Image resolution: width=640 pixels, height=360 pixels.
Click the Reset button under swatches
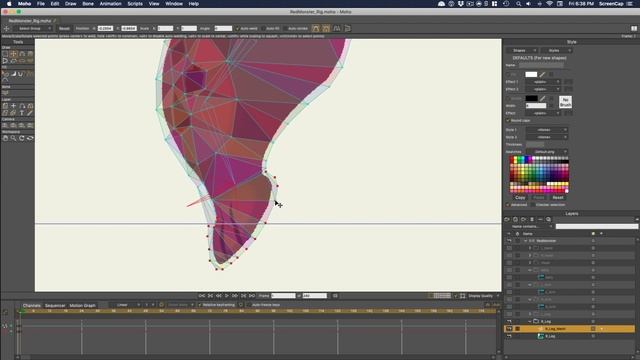tap(558, 198)
